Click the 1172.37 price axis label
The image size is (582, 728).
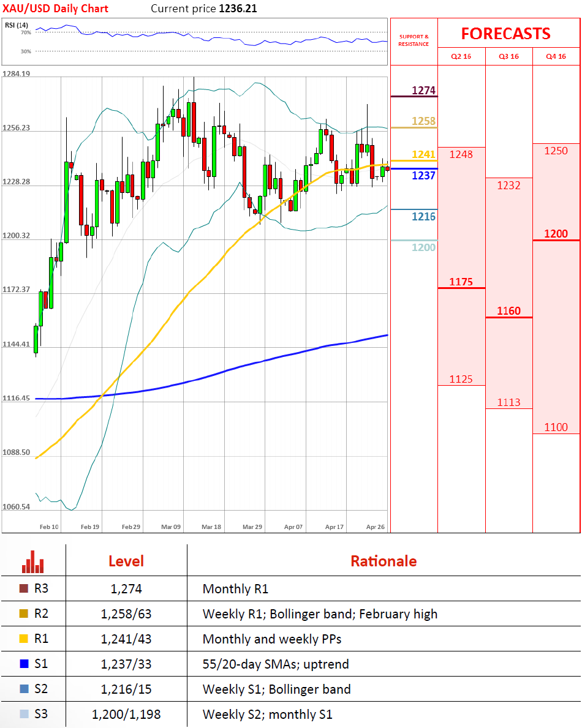(x=17, y=289)
